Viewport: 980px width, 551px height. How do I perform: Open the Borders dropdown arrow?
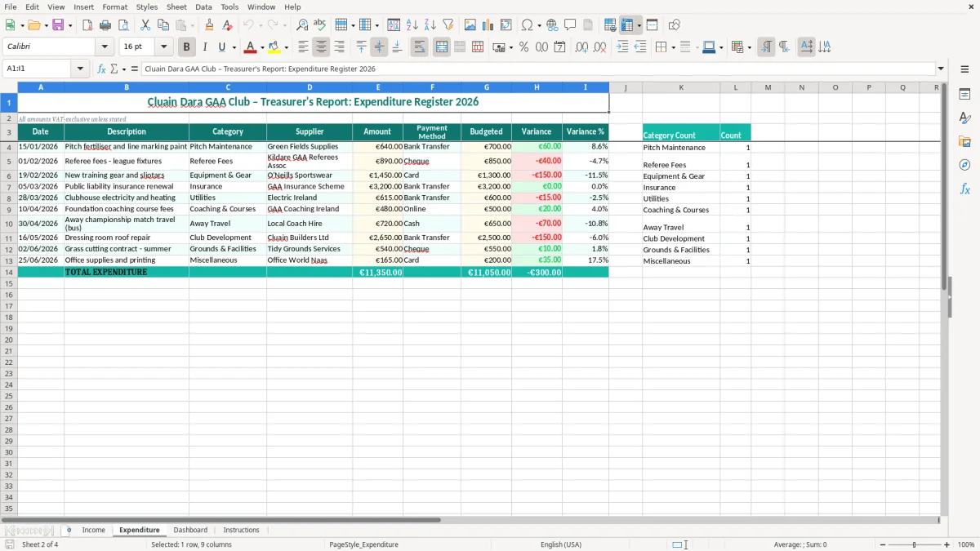pyautogui.click(x=674, y=47)
